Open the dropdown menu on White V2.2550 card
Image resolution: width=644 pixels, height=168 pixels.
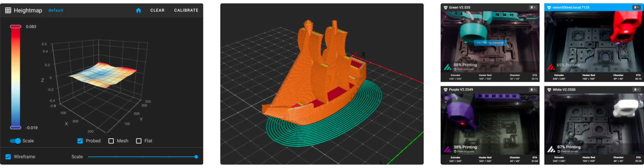(x=637, y=90)
